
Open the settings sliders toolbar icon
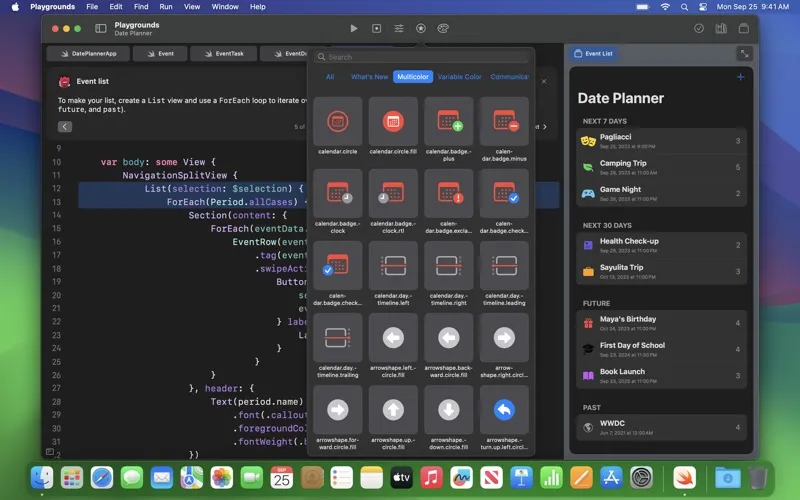pyautogui.click(x=399, y=29)
